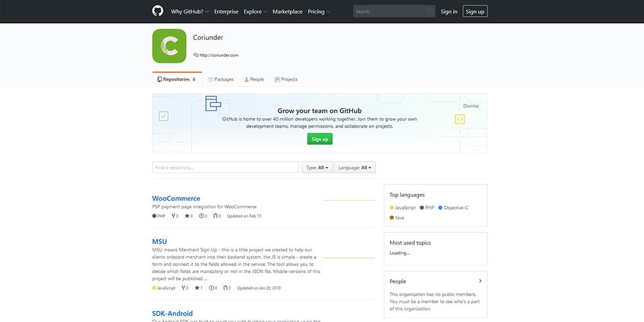Click the fork icon in MSU row

tap(183, 288)
